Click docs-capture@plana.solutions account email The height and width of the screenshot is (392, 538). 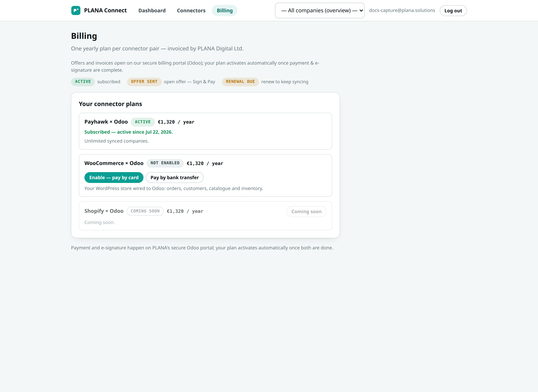tap(402, 10)
